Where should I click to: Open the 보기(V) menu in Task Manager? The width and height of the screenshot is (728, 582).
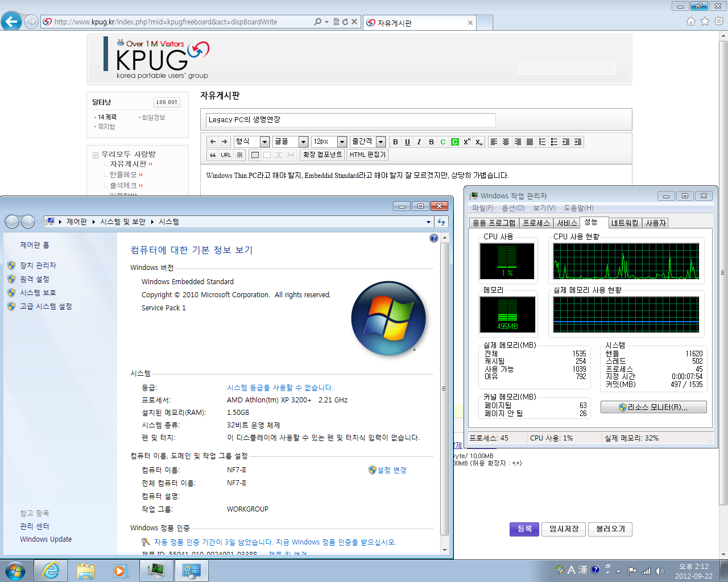[544, 208]
